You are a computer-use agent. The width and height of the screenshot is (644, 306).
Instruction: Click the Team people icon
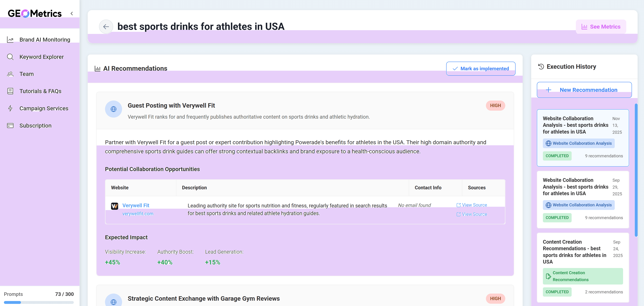pos(10,74)
